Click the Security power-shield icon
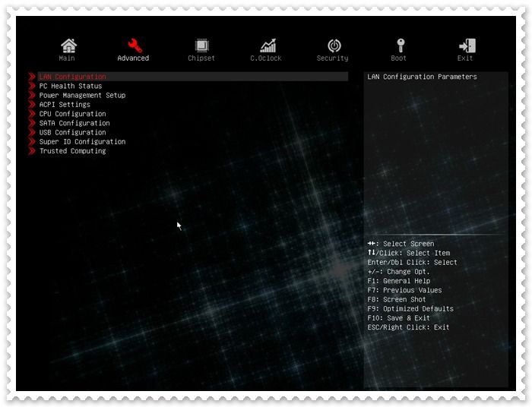 [334, 46]
